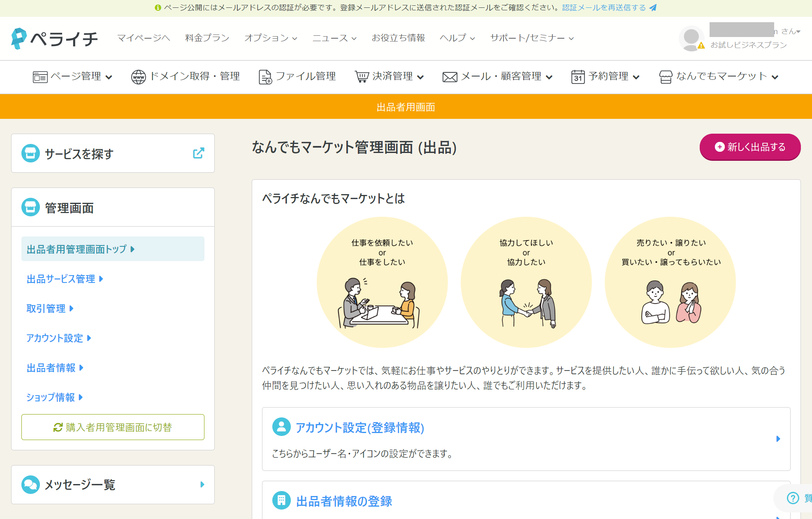The height and width of the screenshot is (519, 812).
Task: Click the user avatar icon
Action: 691,38
